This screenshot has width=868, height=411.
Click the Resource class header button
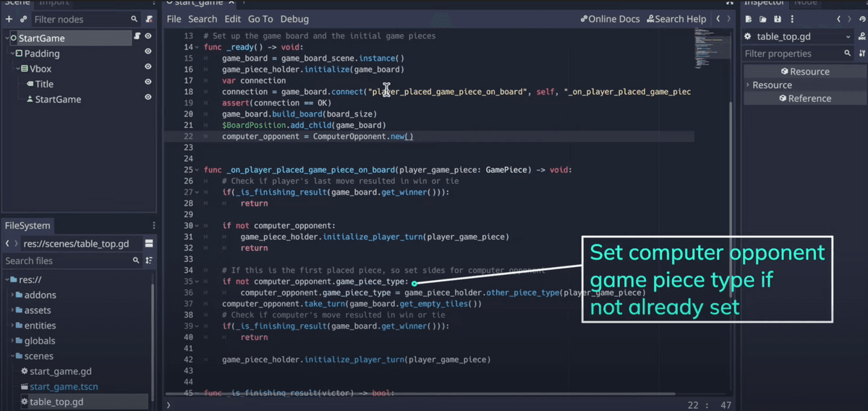[805, 72]
